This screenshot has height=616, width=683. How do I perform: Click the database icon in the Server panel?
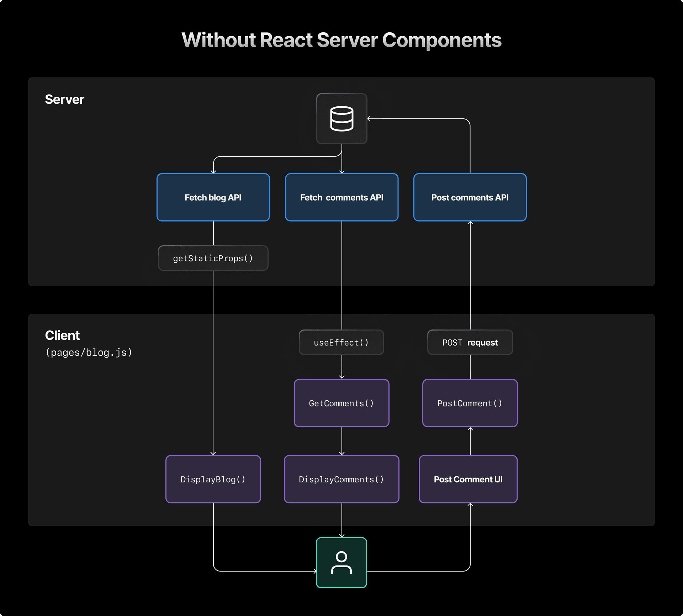[341, 119]
